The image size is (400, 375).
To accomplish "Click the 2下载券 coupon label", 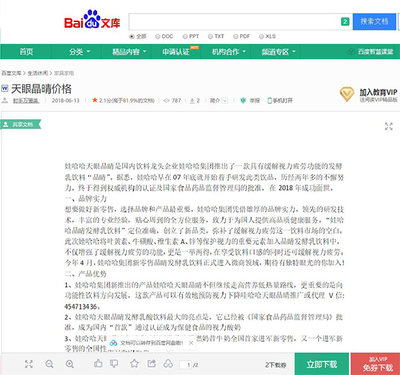I will pyautogui.click(x=276, y=365).
